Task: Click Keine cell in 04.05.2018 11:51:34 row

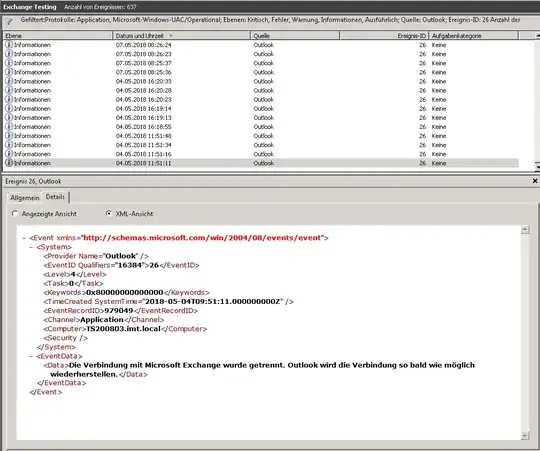Action: tap(439, 145)
